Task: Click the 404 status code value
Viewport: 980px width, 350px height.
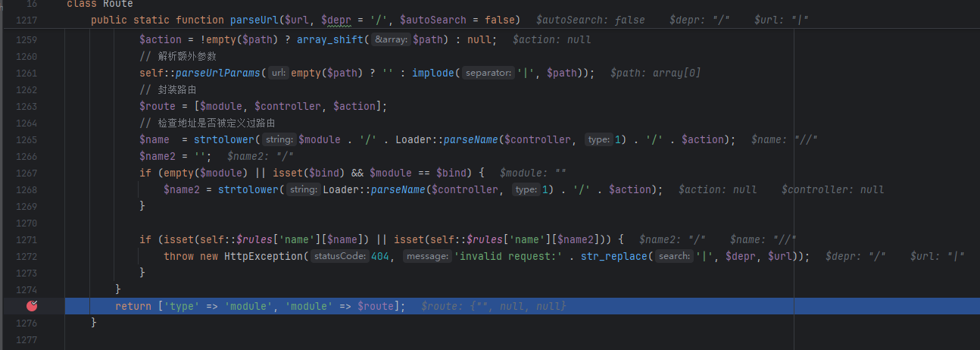Action: (x=379, y=256)
